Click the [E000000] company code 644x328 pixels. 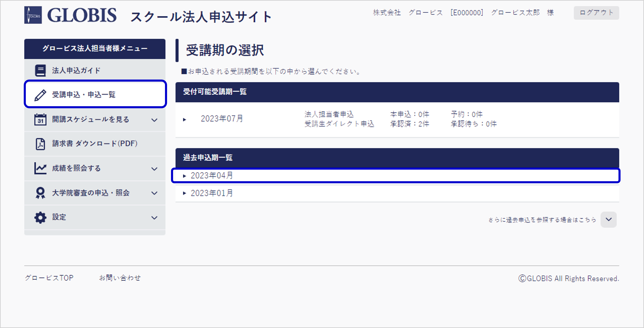[x=467, y=12]
